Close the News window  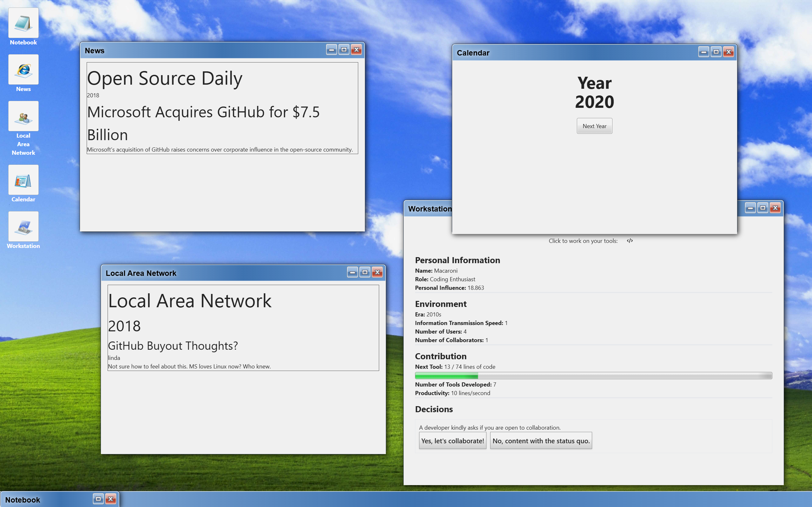pos(356,50)
